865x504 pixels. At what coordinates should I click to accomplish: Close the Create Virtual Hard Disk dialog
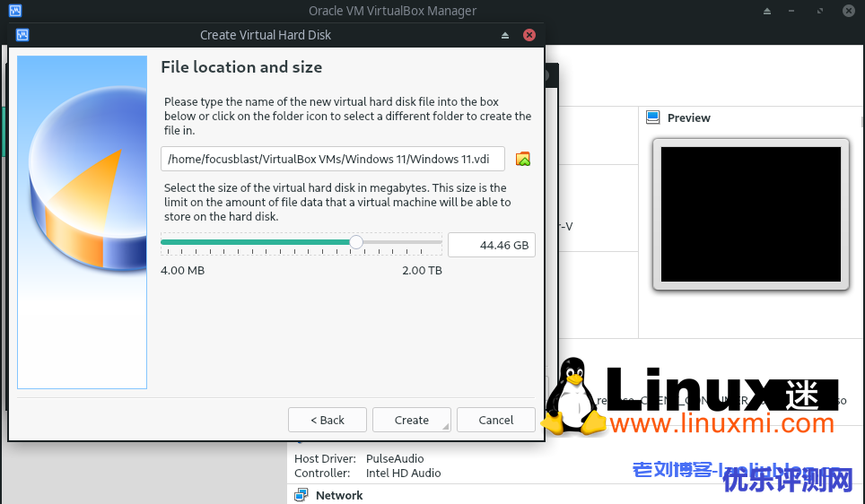[x=529, y=35]
